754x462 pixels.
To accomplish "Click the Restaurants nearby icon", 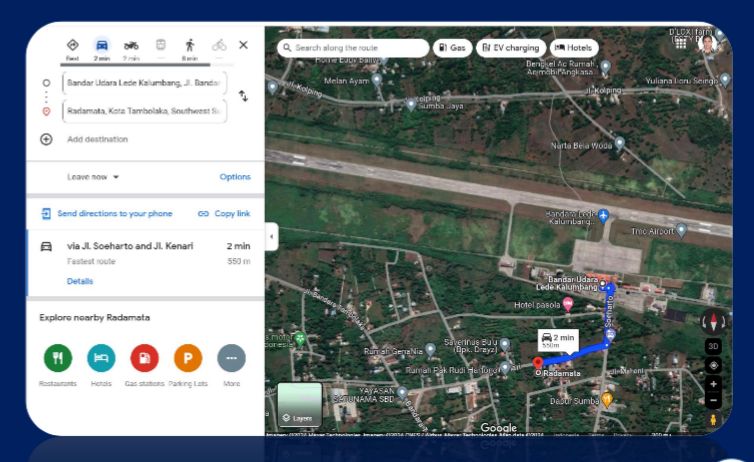I will tap(57, 358).
